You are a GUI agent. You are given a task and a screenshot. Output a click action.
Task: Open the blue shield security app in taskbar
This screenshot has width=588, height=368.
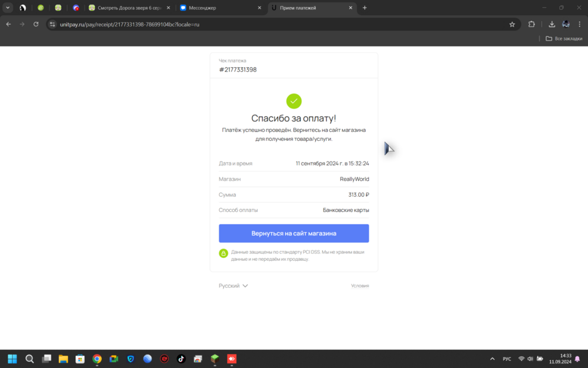131,359
